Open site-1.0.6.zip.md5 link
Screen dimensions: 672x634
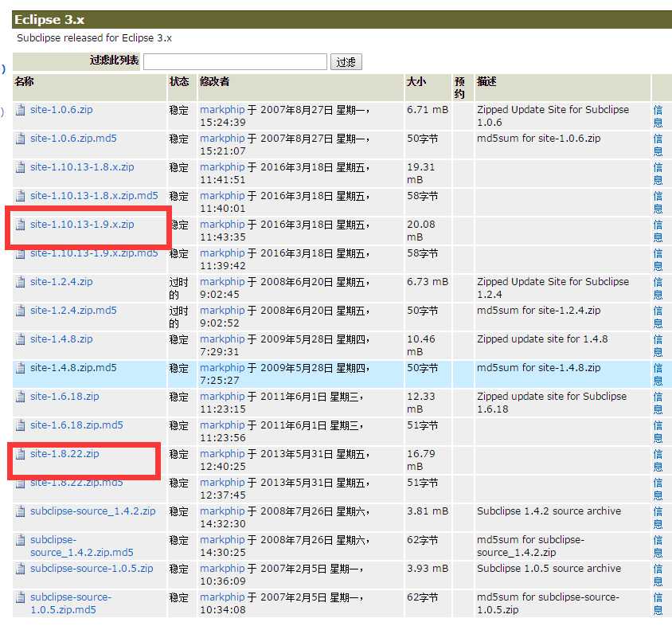coord(73,139)
